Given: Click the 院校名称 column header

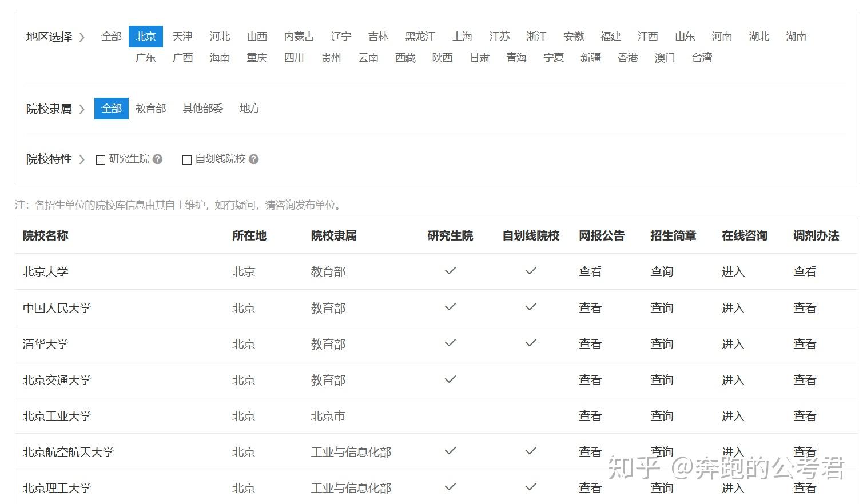Looking at the screenshot, I should pos(46,236).
